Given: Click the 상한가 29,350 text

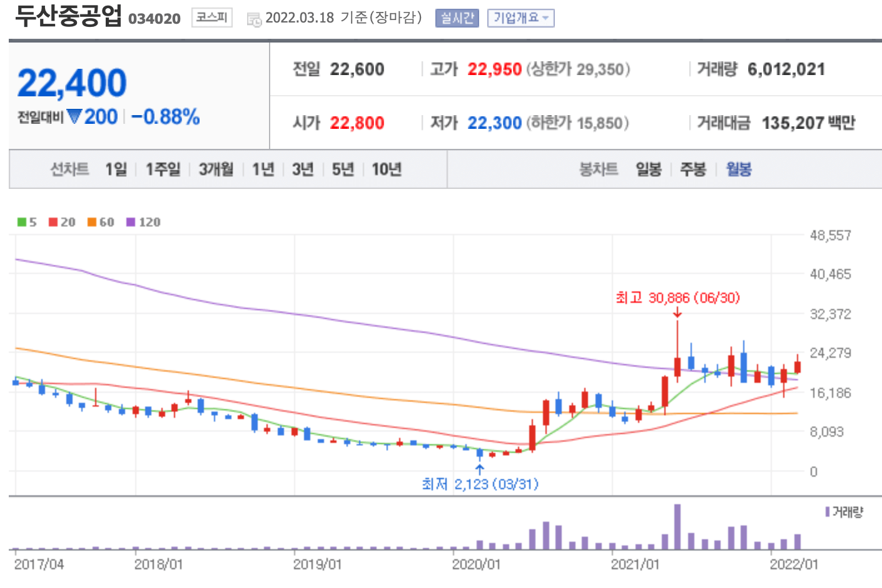Looking at the screenshot, I should (x=578, y=69).
